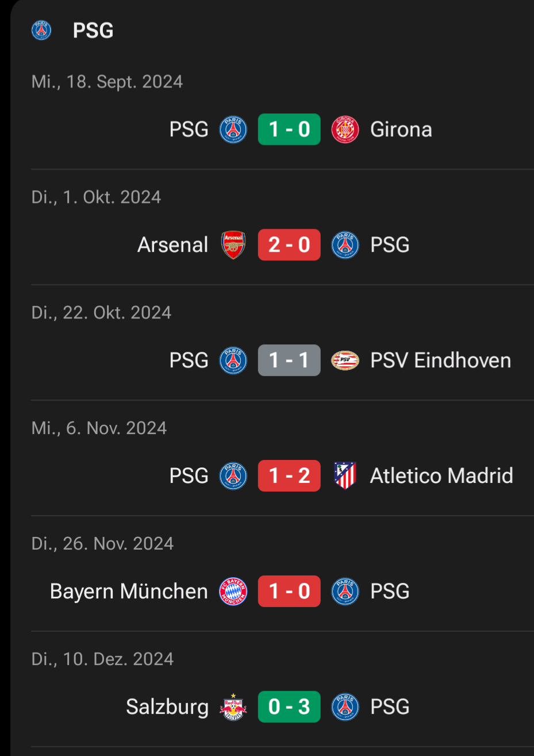534x756 pixels.
Task: Open the PSG team header title
Action: (93, 30)
